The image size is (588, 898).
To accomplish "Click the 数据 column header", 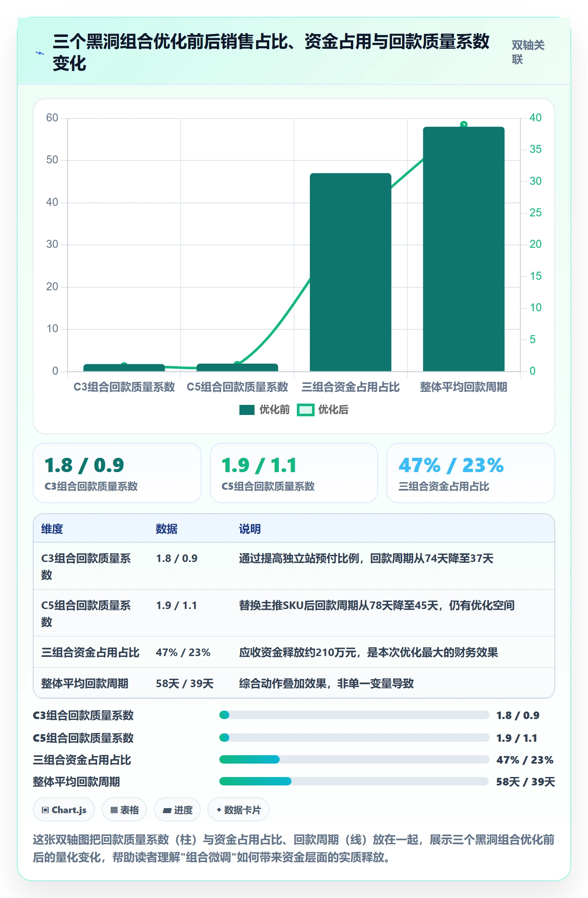I will pyautogui.click(x=167, y=529).
